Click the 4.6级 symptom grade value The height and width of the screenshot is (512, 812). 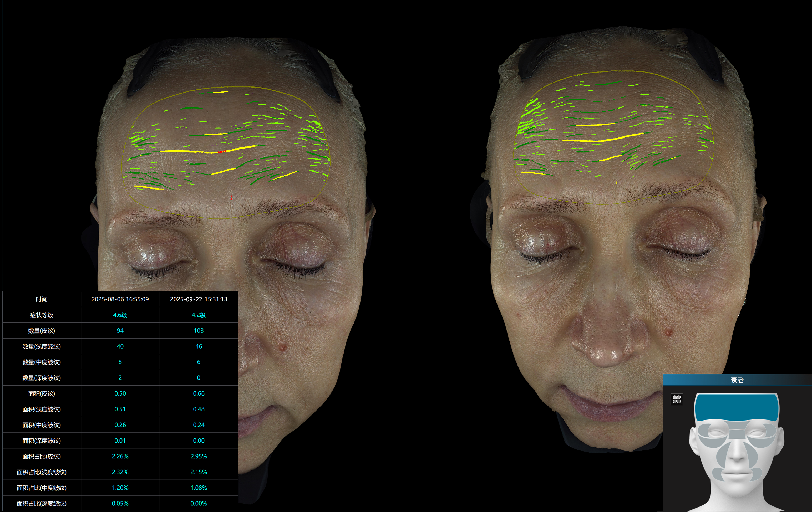tap(120, 315)
